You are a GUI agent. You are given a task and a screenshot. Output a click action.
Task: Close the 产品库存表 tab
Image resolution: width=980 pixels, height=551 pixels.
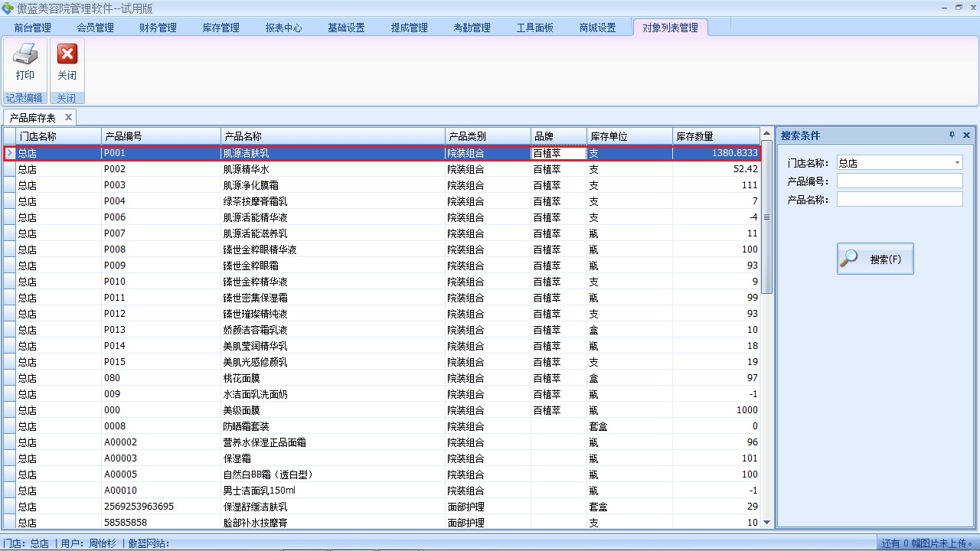68,117
